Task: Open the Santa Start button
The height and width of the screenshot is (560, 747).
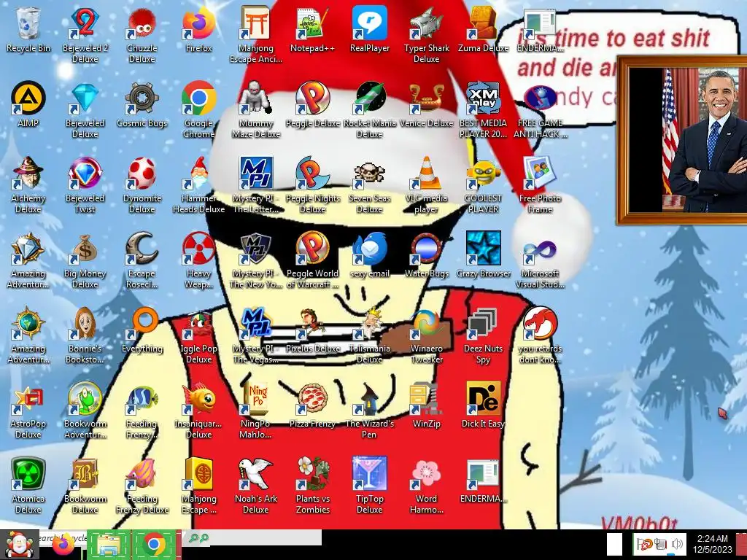Action: point(20,545)
